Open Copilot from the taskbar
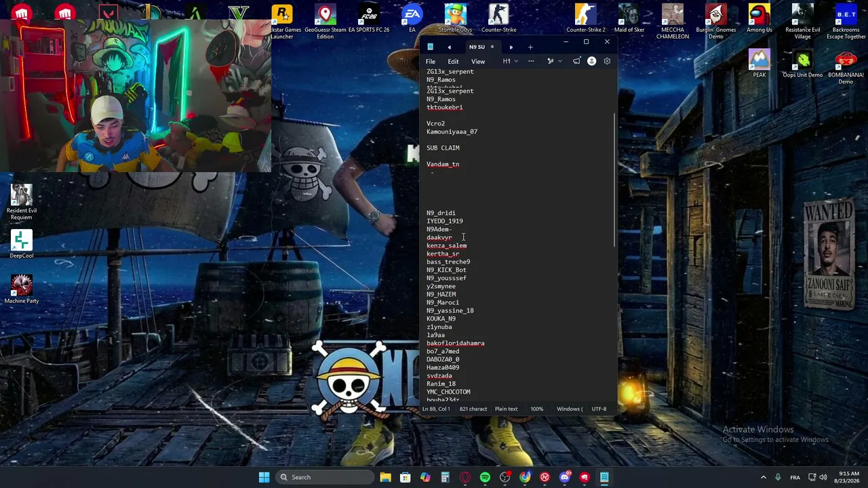 425,477
